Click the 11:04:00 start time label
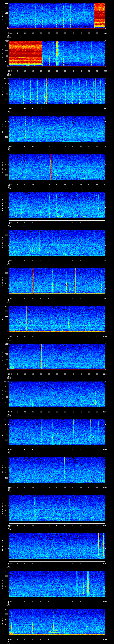114x644 pixels. [x=9, y=147]
